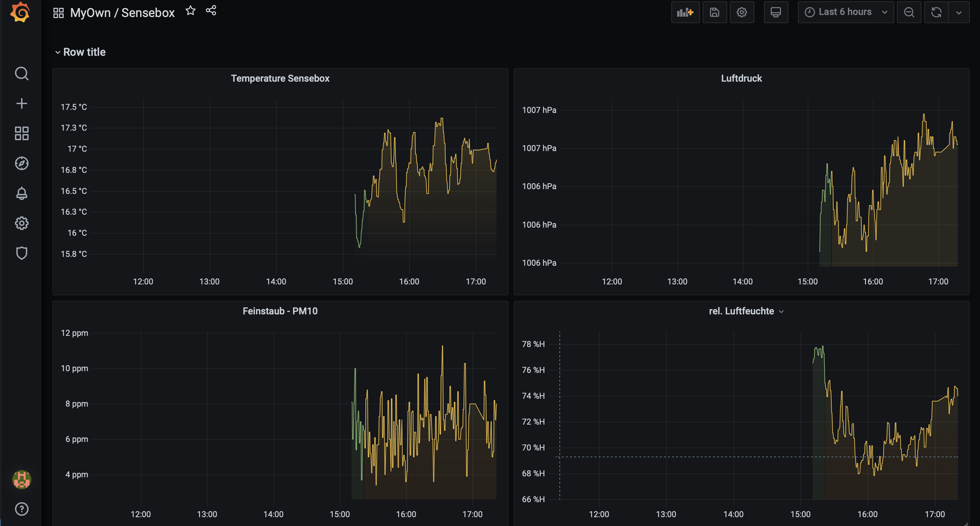The width and height of the screenshot is (980, 526).
Task: Click the Add panel icon in toolbar
Action: pyautogui.click(x=685, y=12)
